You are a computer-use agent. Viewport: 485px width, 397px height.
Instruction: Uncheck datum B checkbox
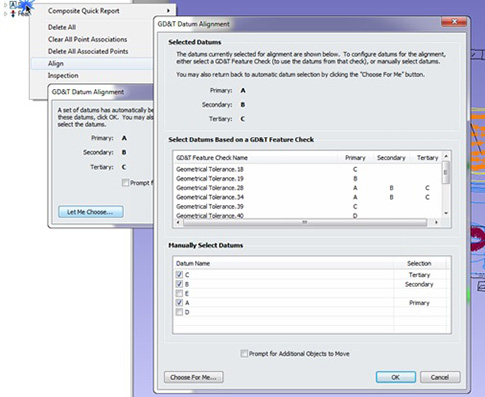coord(179,284)
